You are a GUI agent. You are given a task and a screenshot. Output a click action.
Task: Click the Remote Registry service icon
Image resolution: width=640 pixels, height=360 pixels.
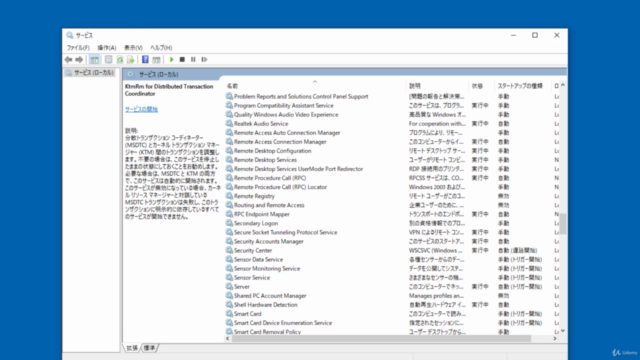click(x=229, y=196)
